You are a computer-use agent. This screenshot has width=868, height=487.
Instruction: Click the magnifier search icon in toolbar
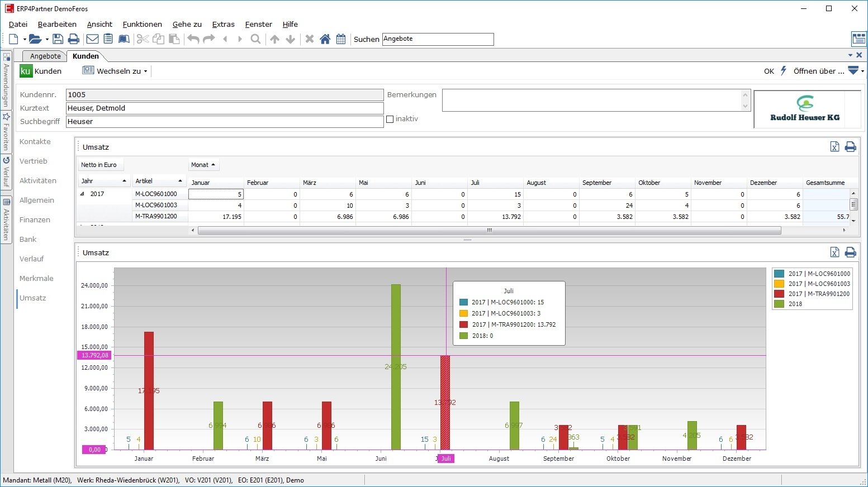point(255,39)
